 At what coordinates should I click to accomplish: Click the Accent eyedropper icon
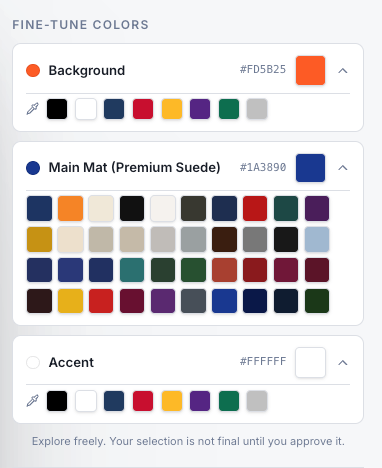pyautogui.click(x=33, y=401)
